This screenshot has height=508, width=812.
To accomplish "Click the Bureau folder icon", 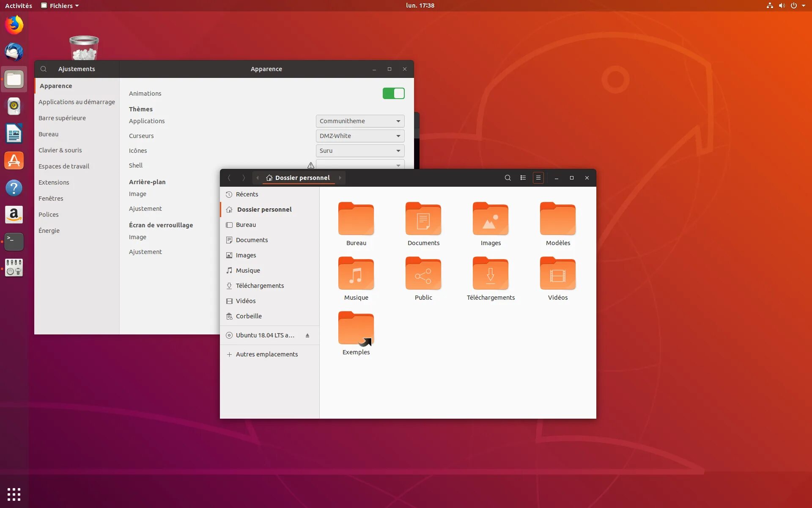I will tap(356, 218).
